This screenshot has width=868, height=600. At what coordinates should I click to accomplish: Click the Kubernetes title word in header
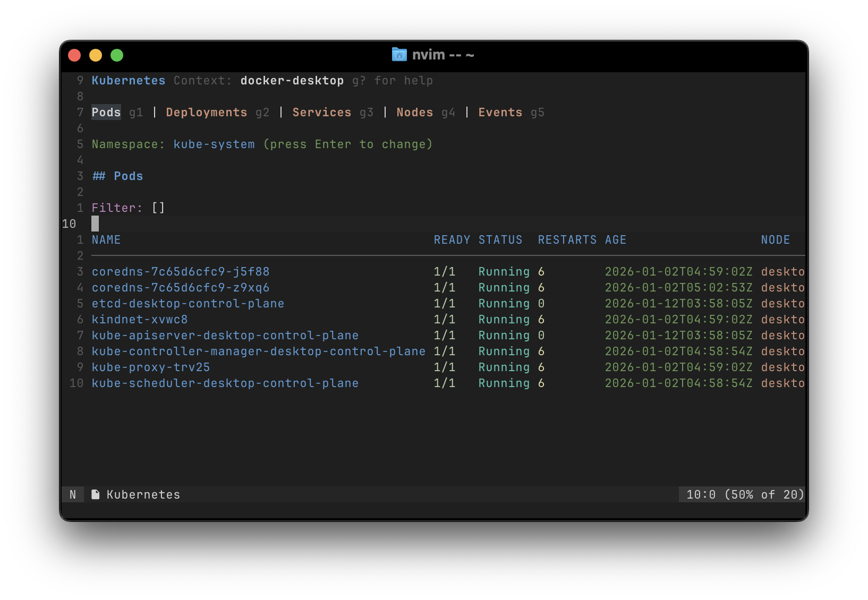coord(129,80)
